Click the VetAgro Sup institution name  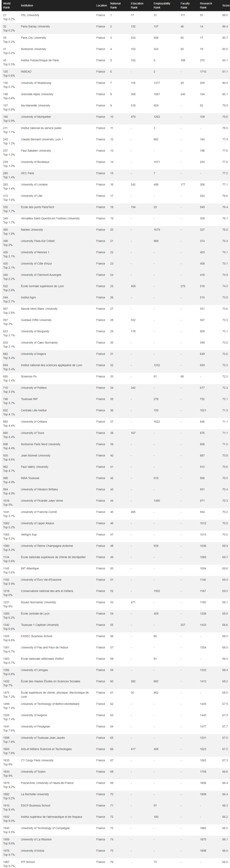click(x=29, y=534)
